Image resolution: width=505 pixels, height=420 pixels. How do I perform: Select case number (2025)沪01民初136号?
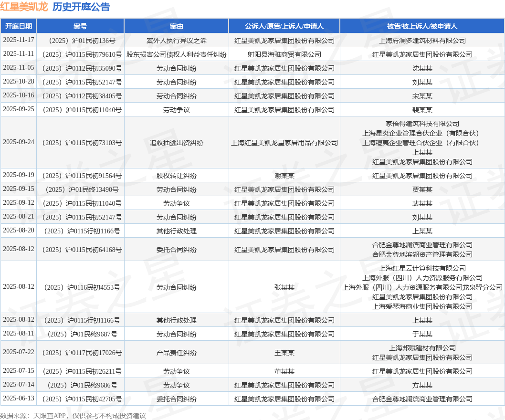click(x=80, y=41)
